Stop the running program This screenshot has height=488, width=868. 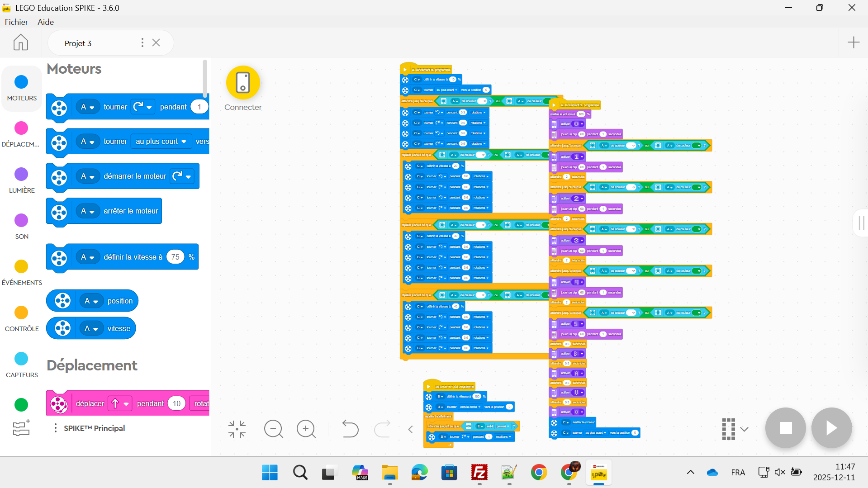[785, 428]
